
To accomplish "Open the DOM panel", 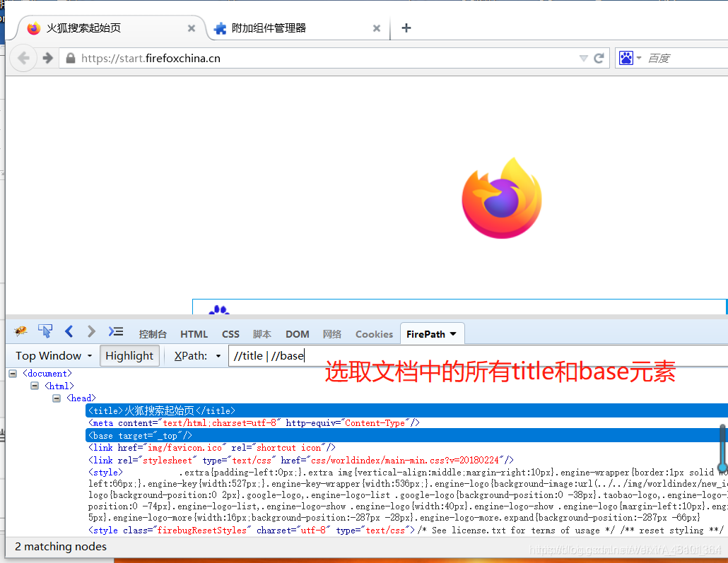I will [297, 334].
